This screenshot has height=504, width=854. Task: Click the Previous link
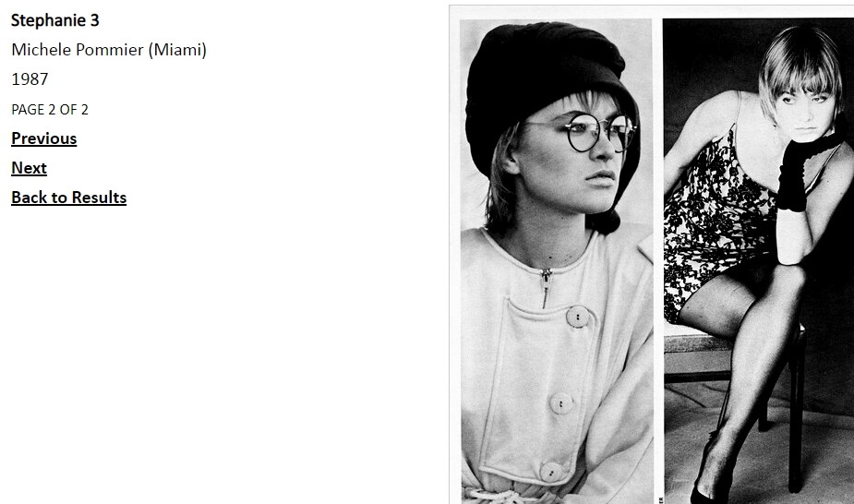[44, 138]
